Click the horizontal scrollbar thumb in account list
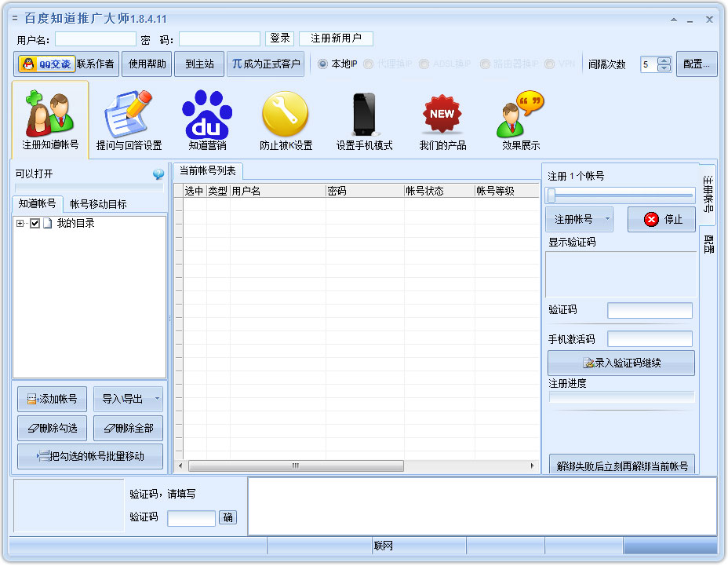This screenshot has height=566, width=728. point(296,466)
